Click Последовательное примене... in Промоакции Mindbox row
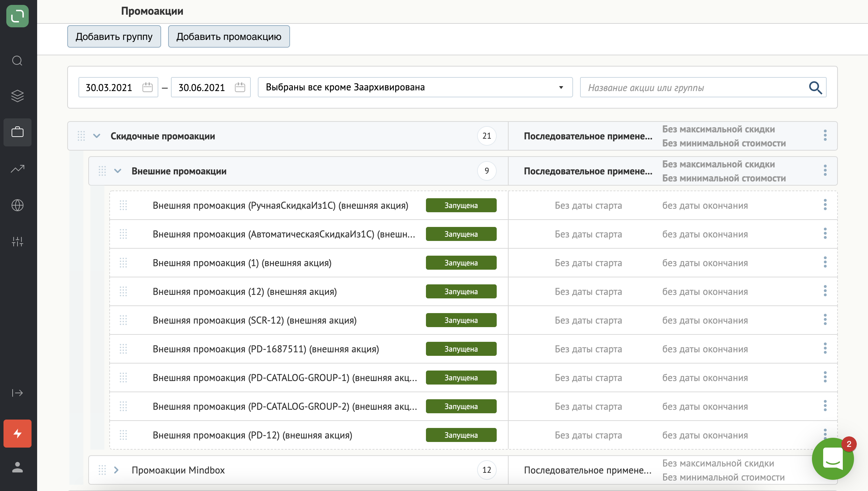The width and height of the screenshot is (868, 491). pyautogui.click(x=588, y=470)
